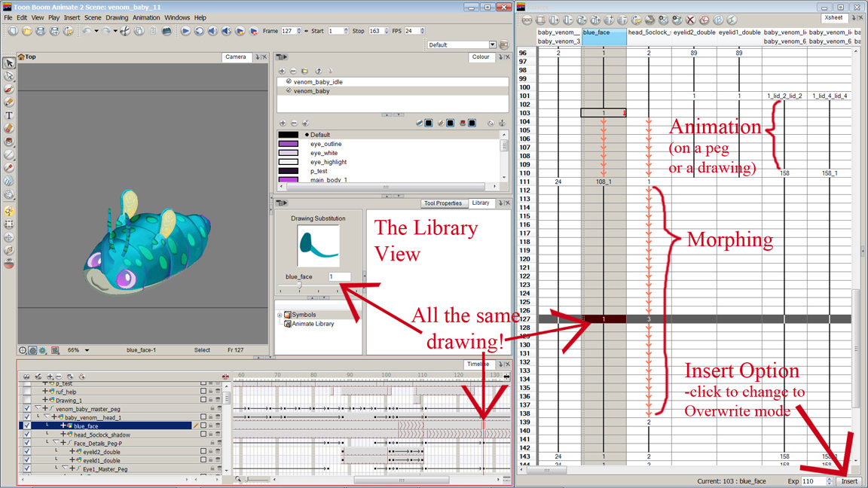Enable the ruf_help layer checkbox
Screen dimensions: 868x488
pos(26,392)
